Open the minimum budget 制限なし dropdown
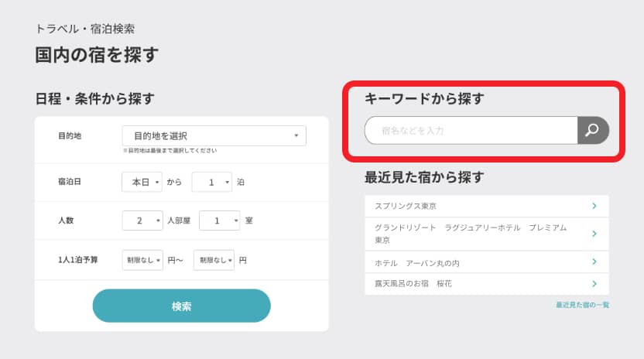 coord(142,260)
